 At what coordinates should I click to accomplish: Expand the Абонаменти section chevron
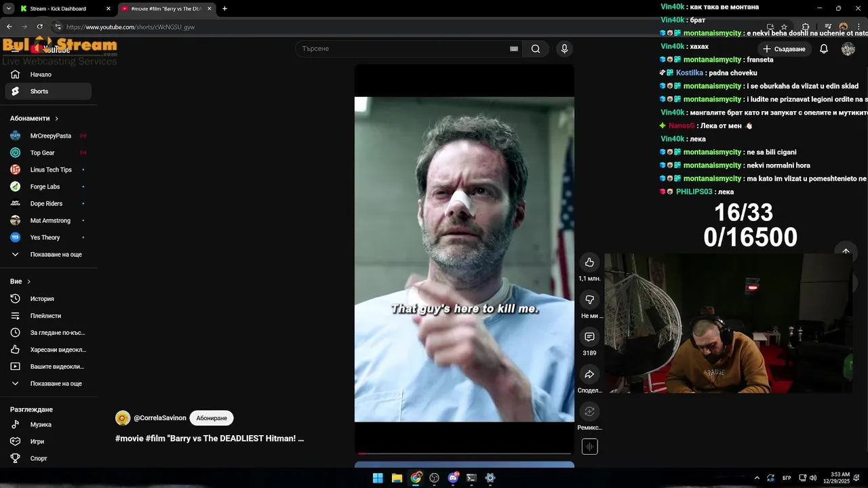tap(56, 119)
